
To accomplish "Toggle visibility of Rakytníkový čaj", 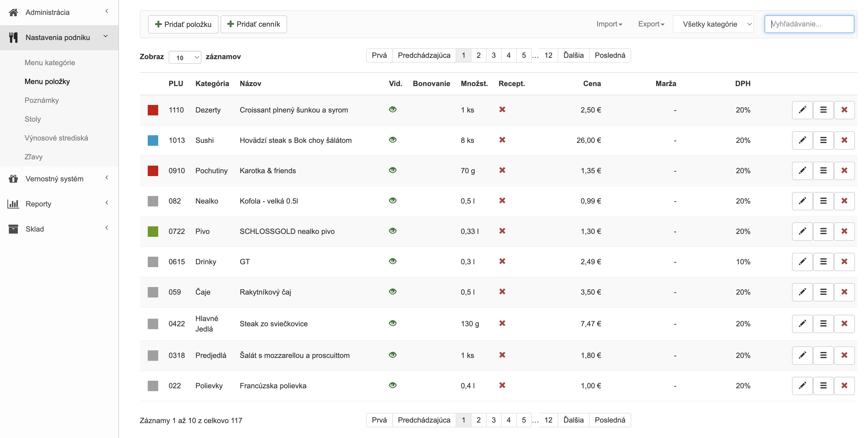I will click(x=393, y=291).
